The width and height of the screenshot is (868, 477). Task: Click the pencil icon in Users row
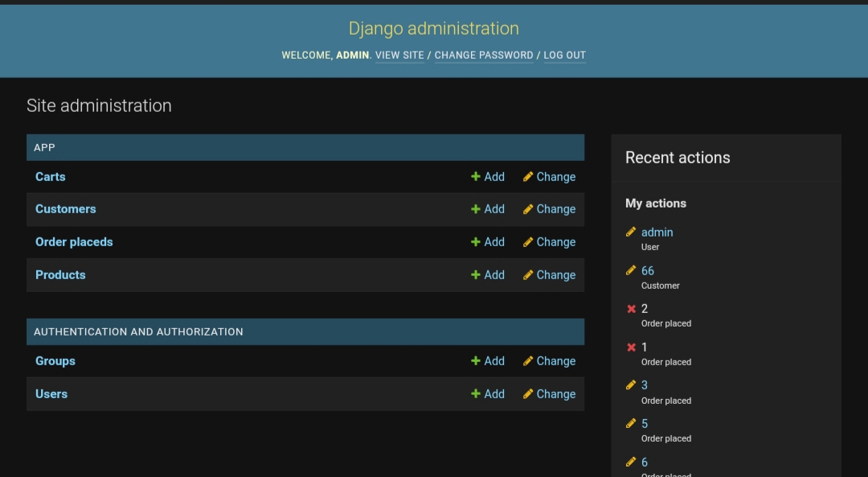tap(528, 394)
